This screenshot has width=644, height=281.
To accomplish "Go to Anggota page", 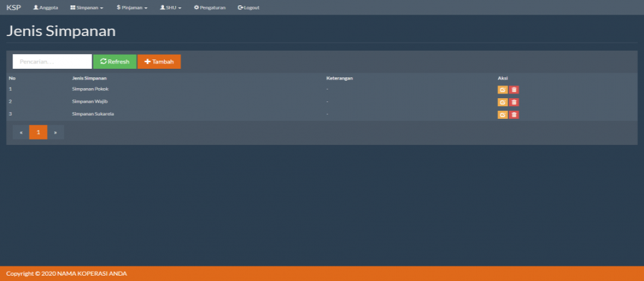I will coord(46,7).
